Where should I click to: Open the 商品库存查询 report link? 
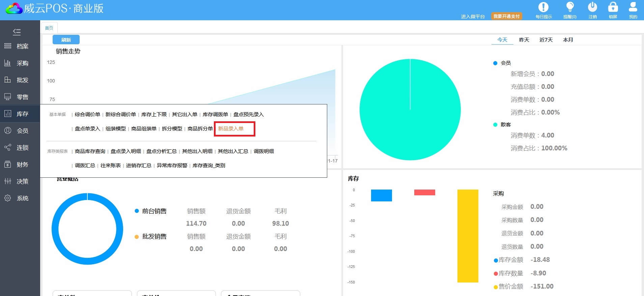coord(90,151)
